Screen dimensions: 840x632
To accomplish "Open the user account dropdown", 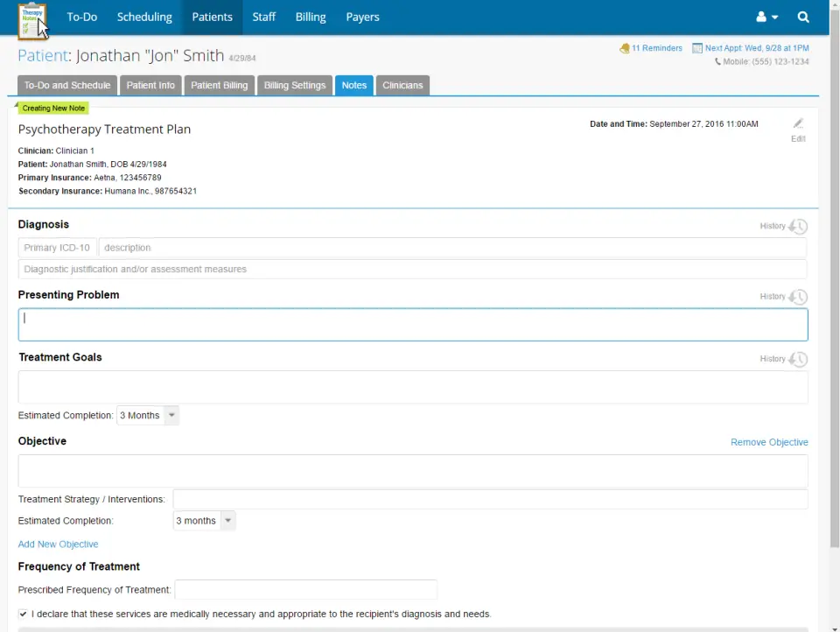I will point(765,17).
